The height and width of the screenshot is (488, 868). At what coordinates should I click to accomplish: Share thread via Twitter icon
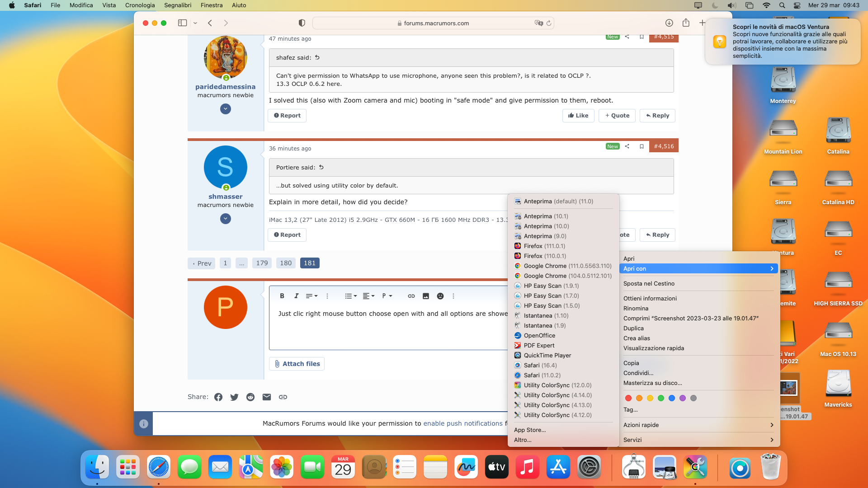click(234, 397)
